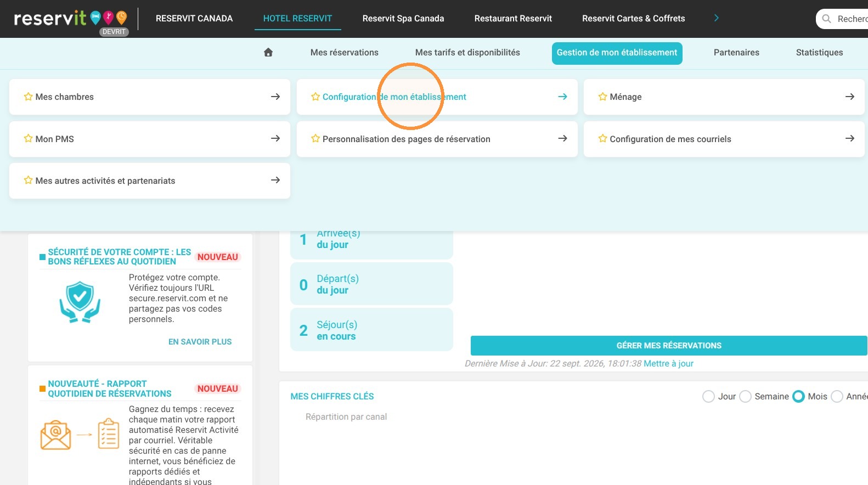This screenshot has height=485, width=868.
Task: Click the reservit logo
Action: click(70, 20)
